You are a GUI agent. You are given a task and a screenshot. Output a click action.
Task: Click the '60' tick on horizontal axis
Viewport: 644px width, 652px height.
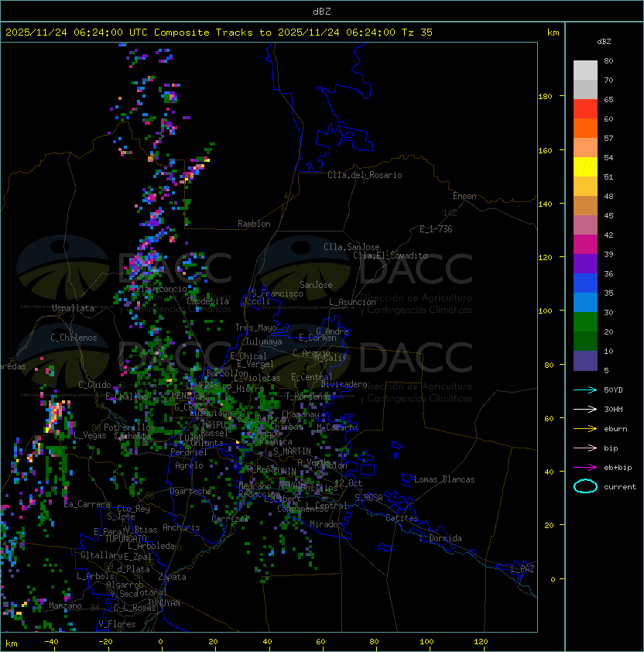tap(320, 642)
